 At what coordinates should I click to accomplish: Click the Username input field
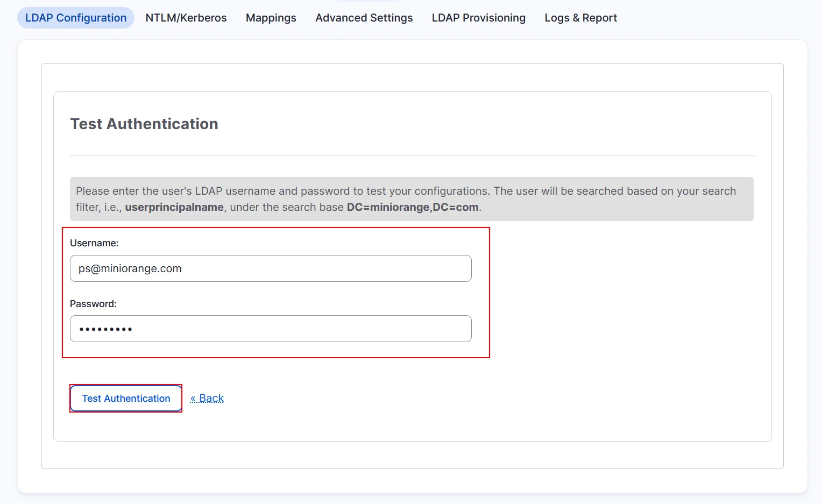pos(271,268)
